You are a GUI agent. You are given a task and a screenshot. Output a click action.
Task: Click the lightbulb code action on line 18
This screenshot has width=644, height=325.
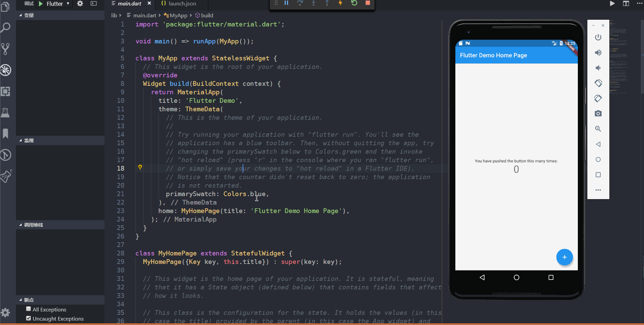(x=140, y=168)
